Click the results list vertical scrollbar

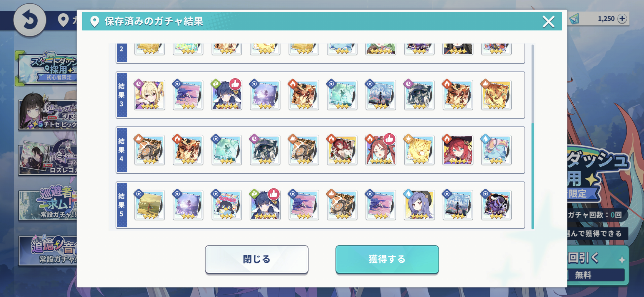pos(533,137)
